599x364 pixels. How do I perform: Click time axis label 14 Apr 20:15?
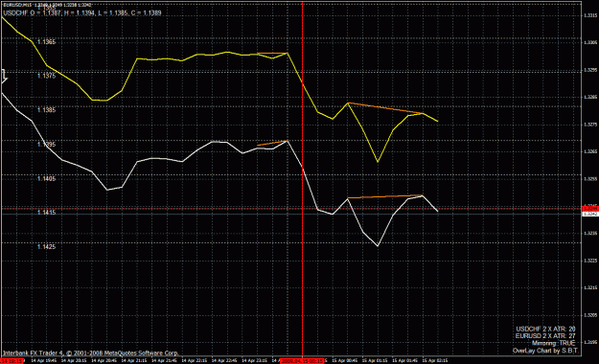pos(74,360)
